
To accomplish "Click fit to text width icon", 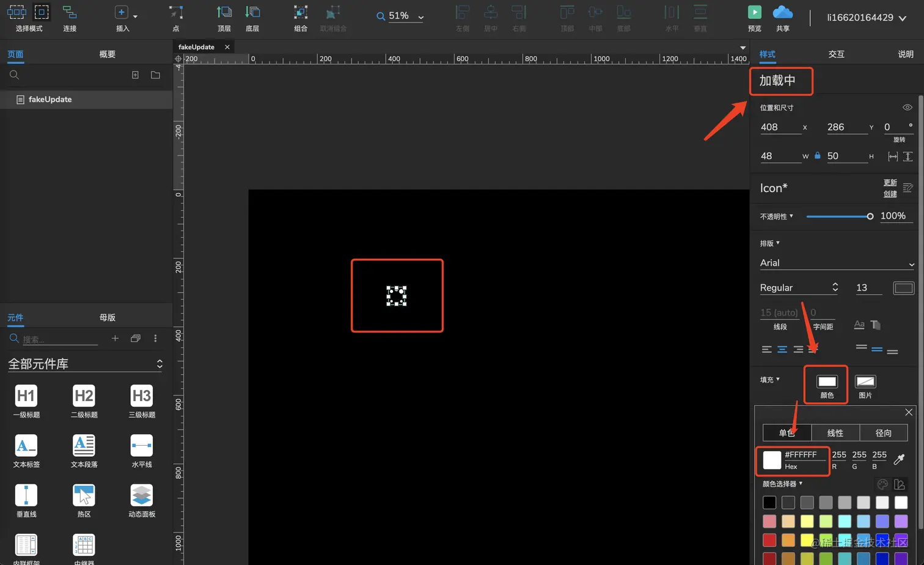I will [893, 157].
